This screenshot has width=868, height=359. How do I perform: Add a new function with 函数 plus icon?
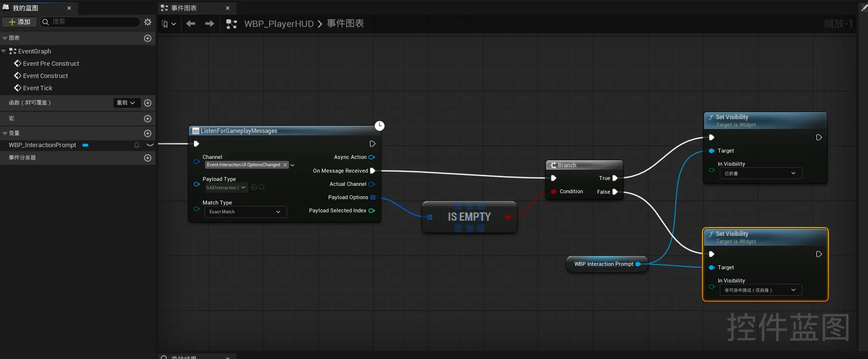[x=148, y=103]
